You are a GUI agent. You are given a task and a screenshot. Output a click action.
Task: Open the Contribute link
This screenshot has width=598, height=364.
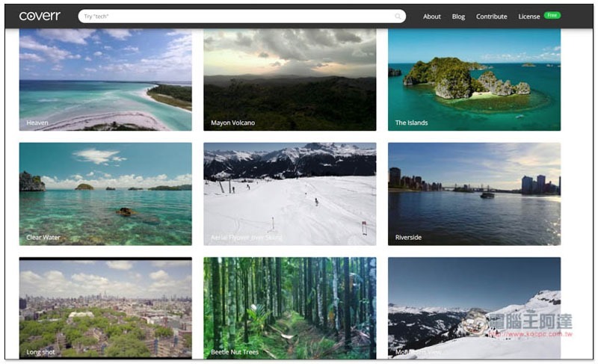point(491,16)
